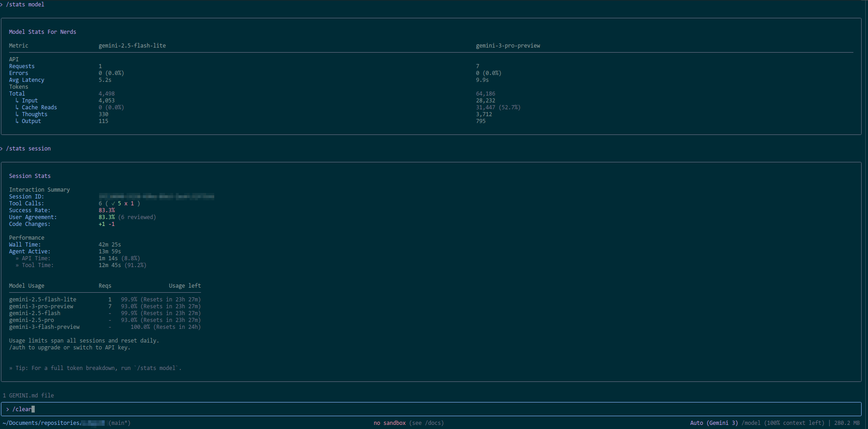Image resolution: width=868 pixels, height=429 pixels.
Task: Click the '/auth to upgrade' hint line
Action: tap(70, 348)
